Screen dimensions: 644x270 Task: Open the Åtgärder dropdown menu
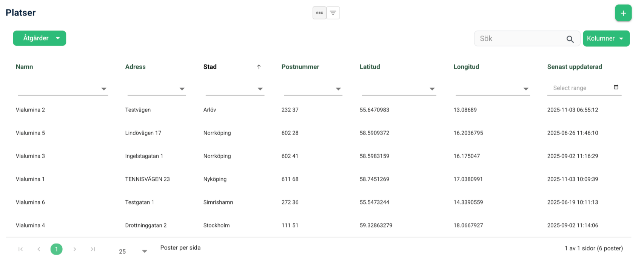[x=40, y=38]
